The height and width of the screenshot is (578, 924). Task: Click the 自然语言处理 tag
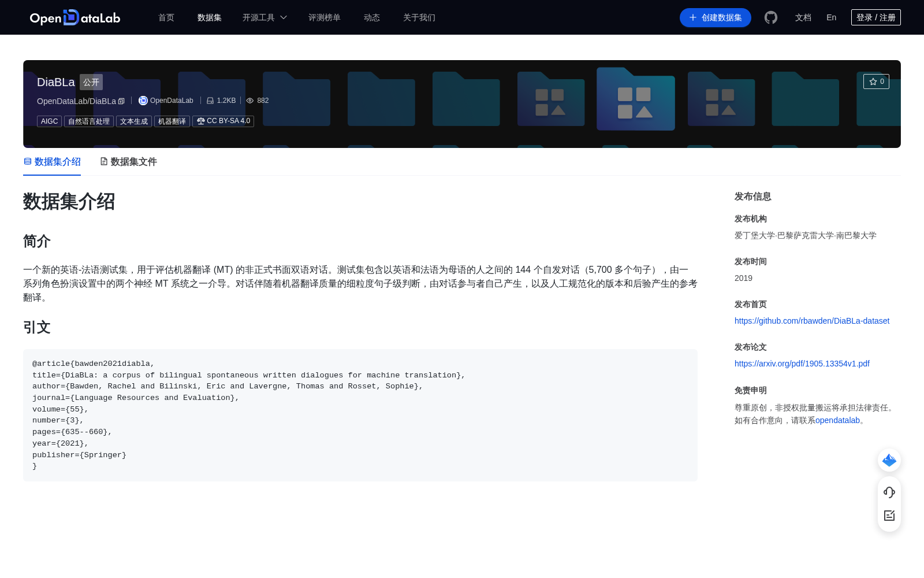89,121
